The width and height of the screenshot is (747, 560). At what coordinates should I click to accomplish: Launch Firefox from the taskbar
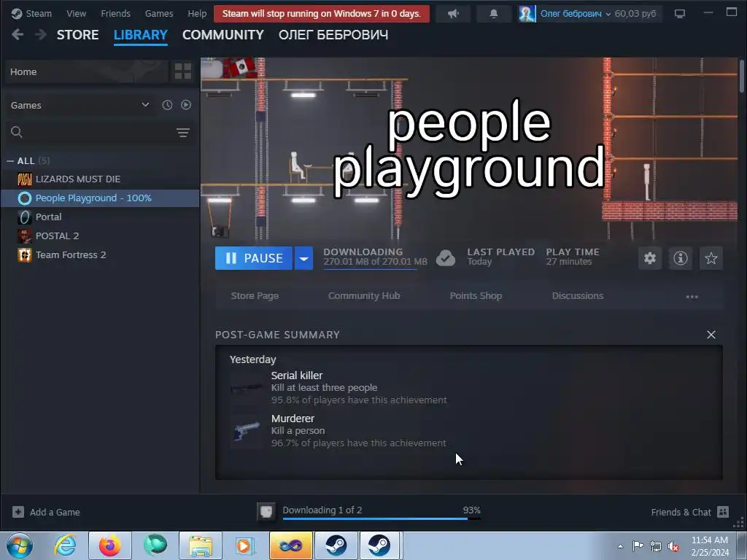[110, 545]
